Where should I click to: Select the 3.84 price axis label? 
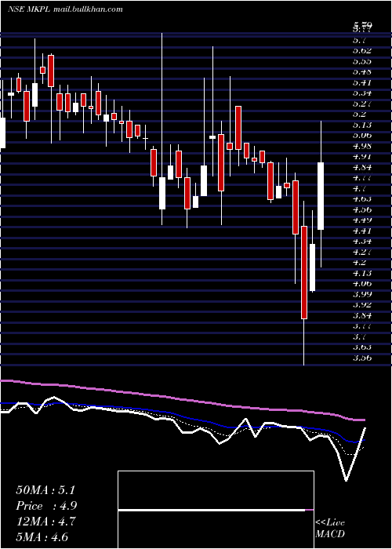point(362,315)
